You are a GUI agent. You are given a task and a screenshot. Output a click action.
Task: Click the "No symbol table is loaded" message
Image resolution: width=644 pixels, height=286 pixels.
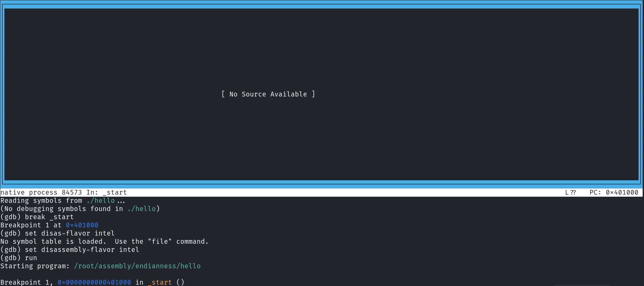[53, 242]
